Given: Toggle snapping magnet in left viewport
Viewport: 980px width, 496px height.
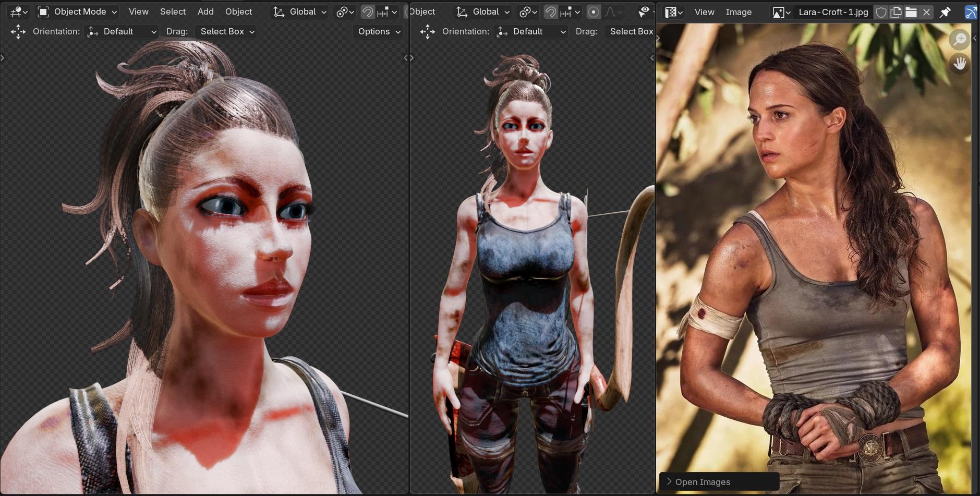Looking at the screenshot, I should coord(368,11).
